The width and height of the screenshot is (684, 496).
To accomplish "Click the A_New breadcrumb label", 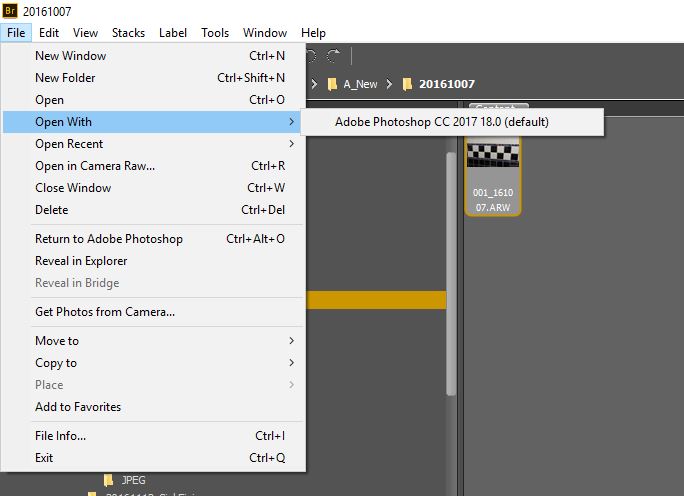I will 360,84.
